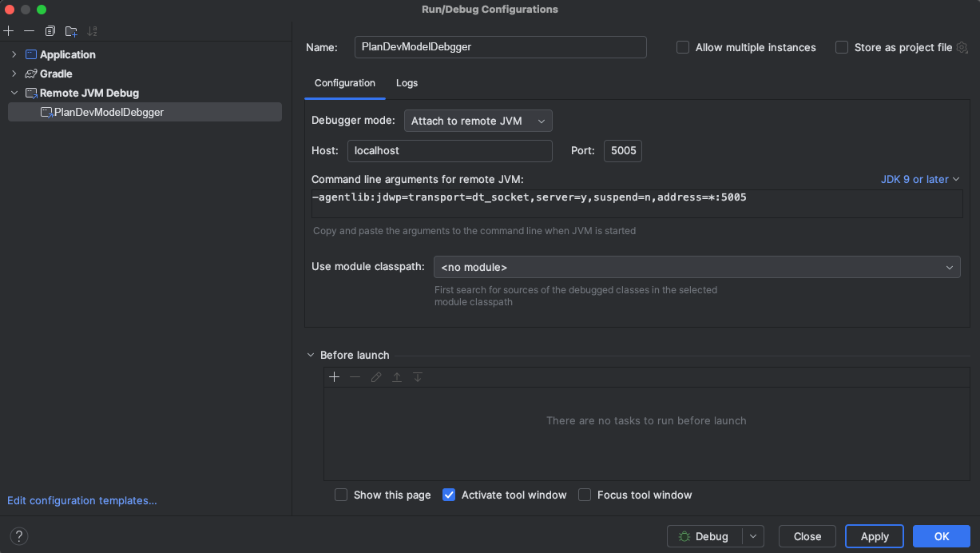The height and width of the screenshot is (553, 980).
Task: Uncheck Activate tool window
Action: click(x=449, y=495)
